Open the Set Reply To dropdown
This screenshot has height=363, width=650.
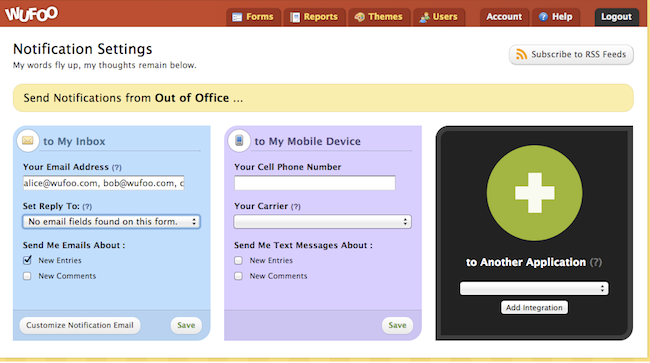[x=112, y=222]
